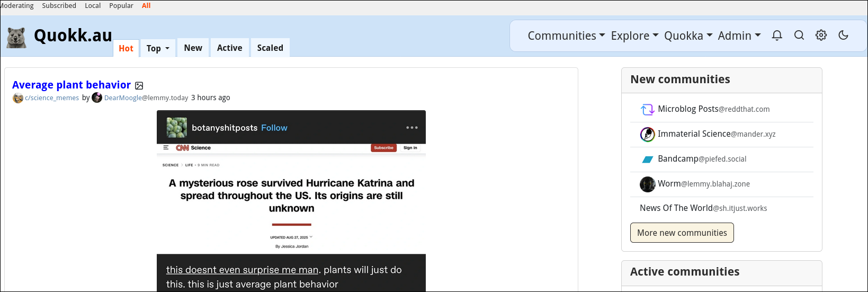868x292 pixels.
Task: Select the Active sort tab
Action: pyautogui.click(x=229, y=48)
